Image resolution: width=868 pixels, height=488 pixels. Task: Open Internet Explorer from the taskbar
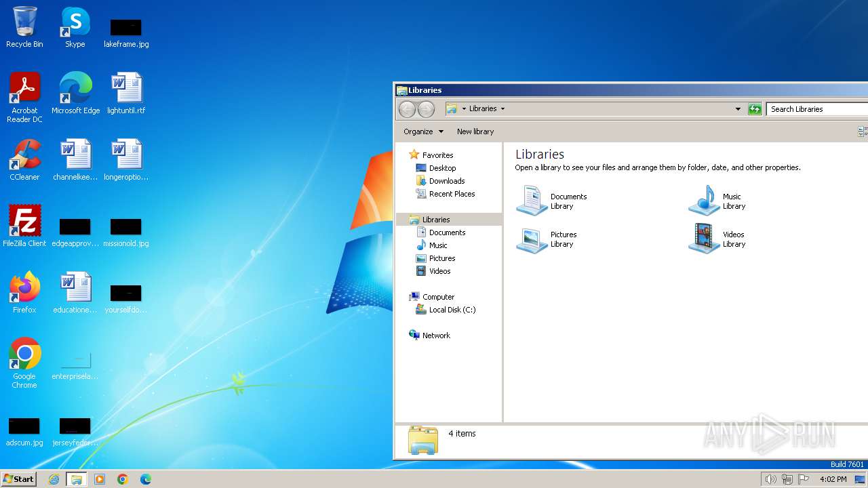tap(54, 479)
